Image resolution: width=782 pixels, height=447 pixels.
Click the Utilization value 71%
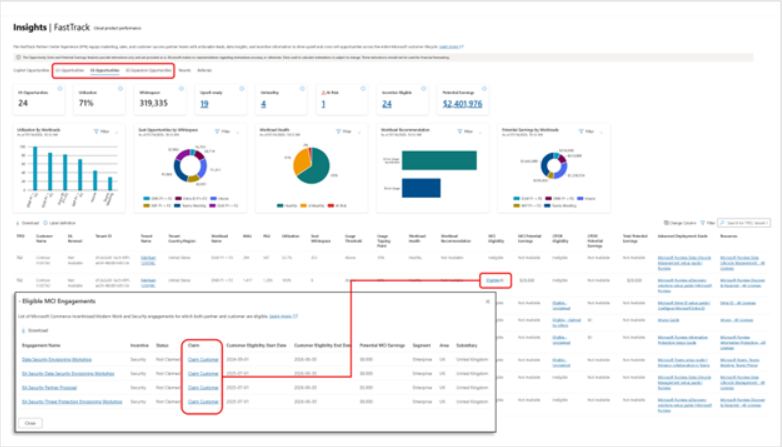(86, 103)
